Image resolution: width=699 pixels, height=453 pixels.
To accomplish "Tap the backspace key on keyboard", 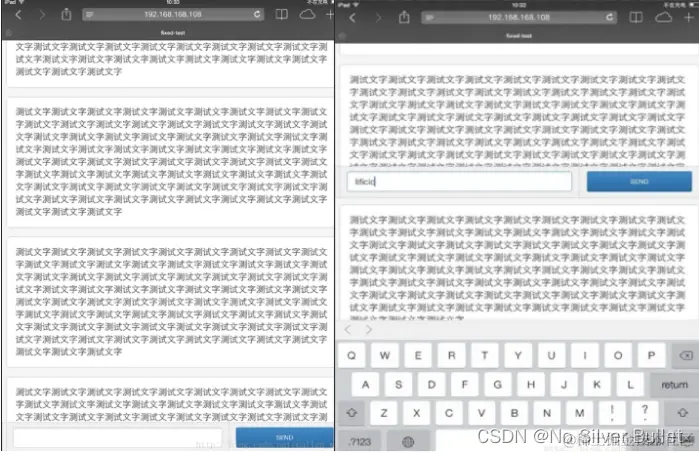I will 685,355.
